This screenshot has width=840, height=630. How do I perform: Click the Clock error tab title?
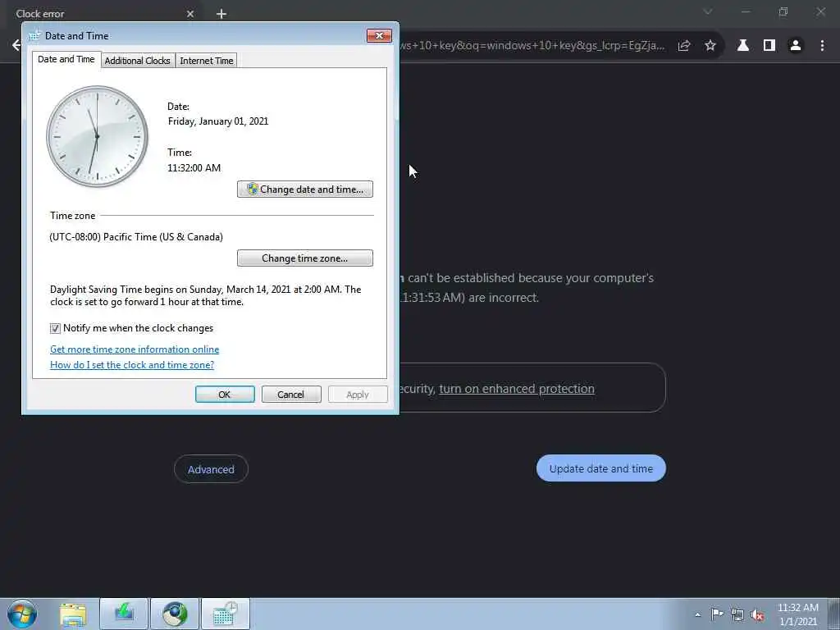tap(40, 14)
